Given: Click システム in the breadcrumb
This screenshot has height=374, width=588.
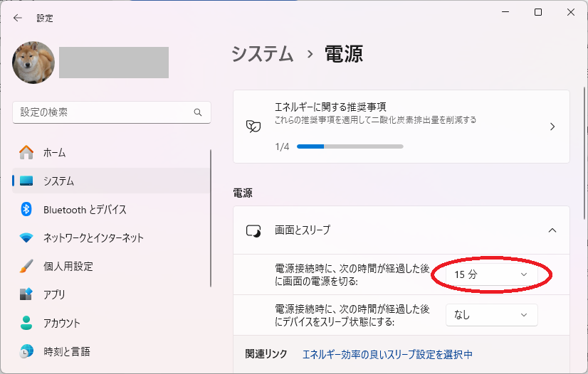Looking at the screenshot, I should click(262, 54).
